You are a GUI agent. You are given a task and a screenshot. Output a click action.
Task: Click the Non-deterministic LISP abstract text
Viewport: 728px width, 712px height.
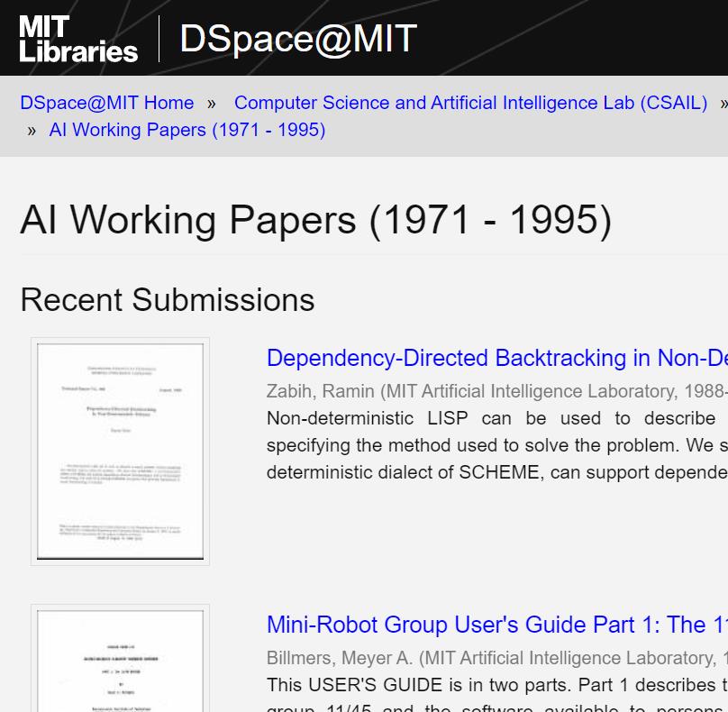point(496,445)
